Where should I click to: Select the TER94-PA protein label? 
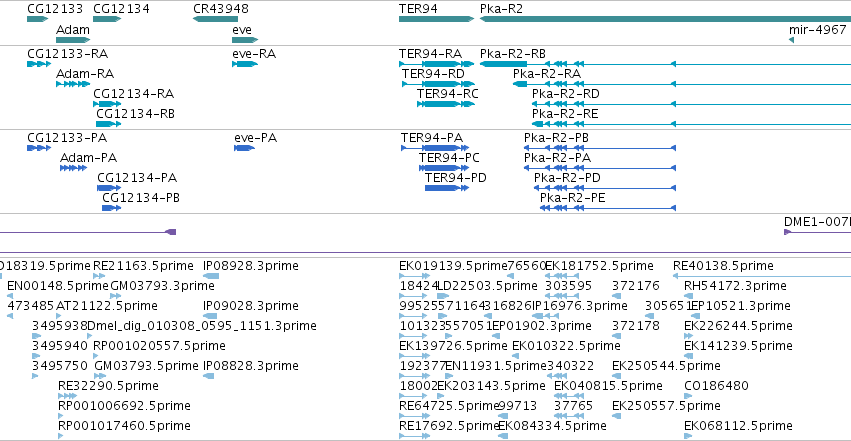click(432, 138)
